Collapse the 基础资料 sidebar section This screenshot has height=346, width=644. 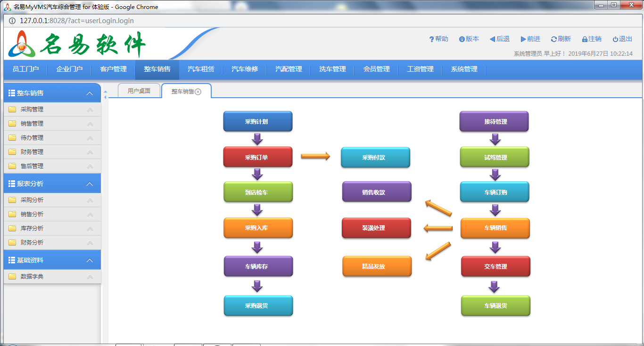coord(90,261)
